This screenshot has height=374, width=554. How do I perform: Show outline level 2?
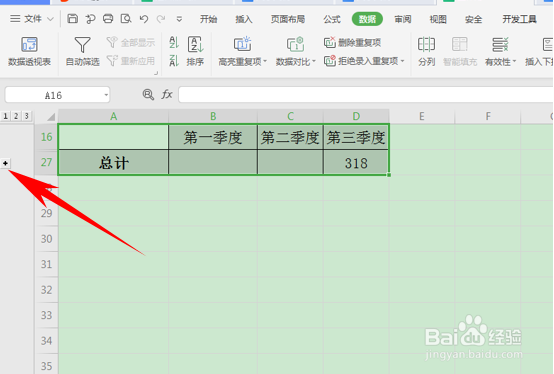click(16, 116)
